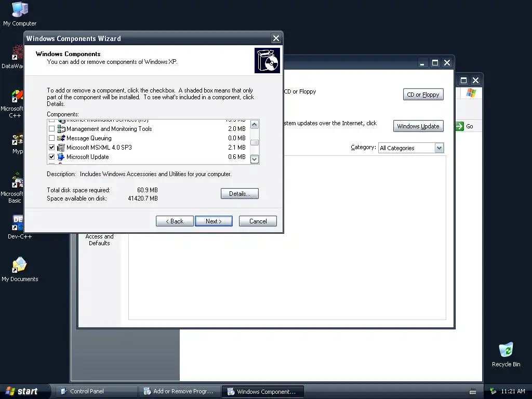Click the keyboard icon in the taskbar

click(473, 392)
